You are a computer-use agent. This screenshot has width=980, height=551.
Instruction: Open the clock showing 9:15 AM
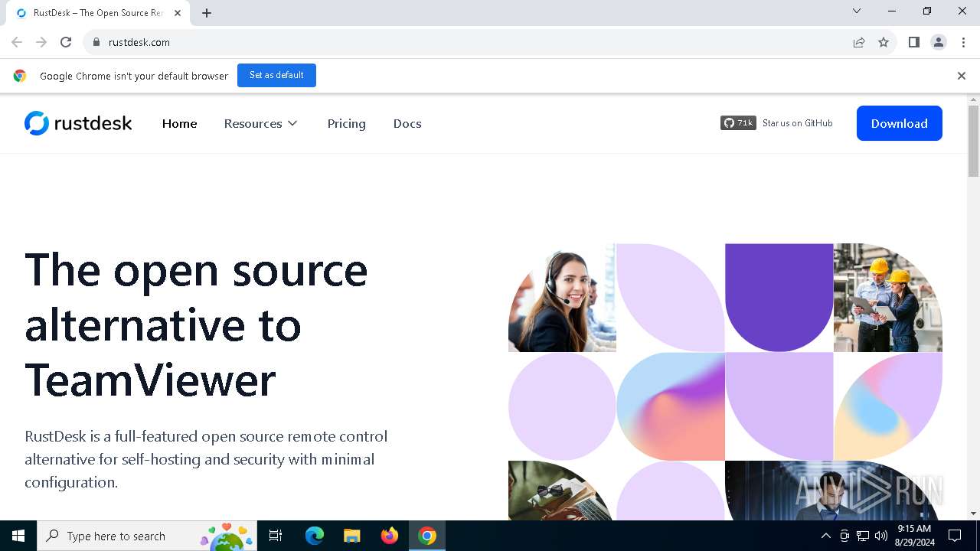click(x=914, y=536)
